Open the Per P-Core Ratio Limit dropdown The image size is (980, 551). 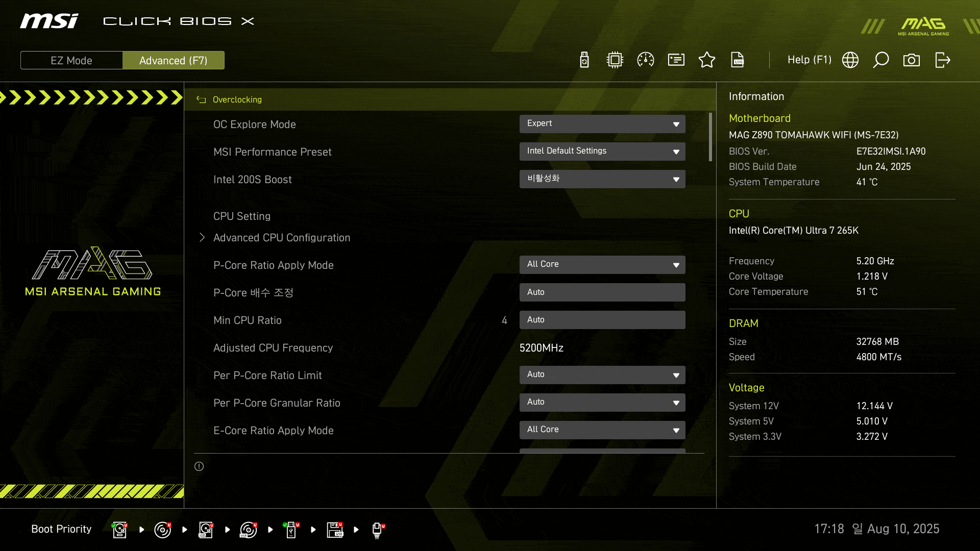tap(602, 375)
